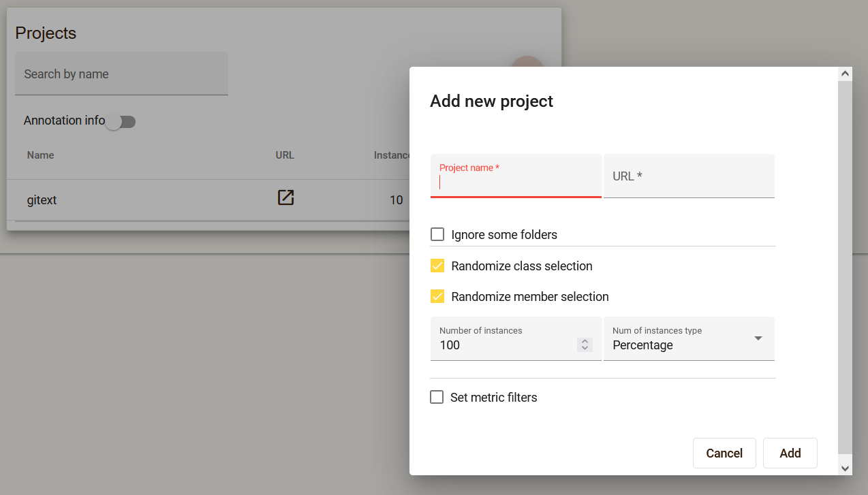Click the Projects panel heading

tap(46, 33)
